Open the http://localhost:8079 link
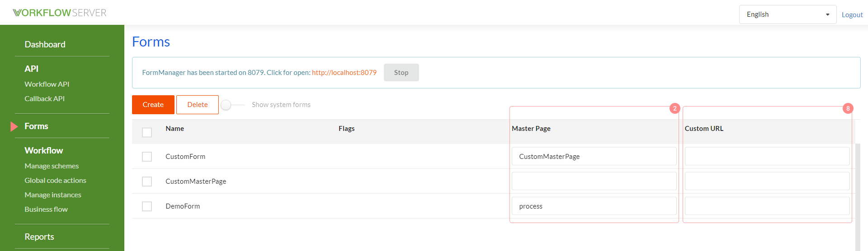This screenshot has width=868, height=251. point(344,72)
